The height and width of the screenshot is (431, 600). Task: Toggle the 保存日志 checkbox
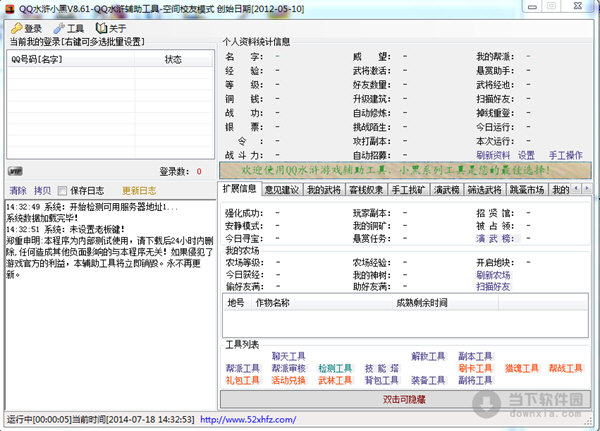coord(62,190)
